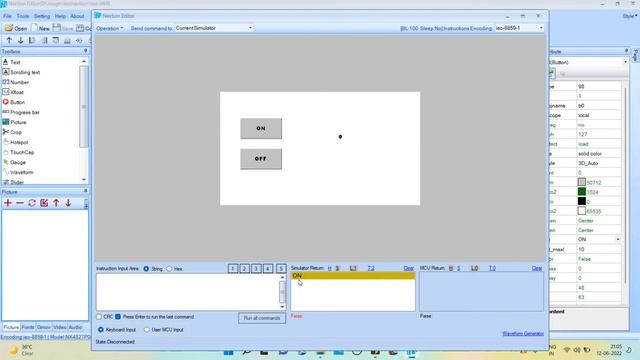The width and height of the screenshot is (640, 360).
Task: Open the ON value dropdown in Attribute panel
Action: [618, 240]
